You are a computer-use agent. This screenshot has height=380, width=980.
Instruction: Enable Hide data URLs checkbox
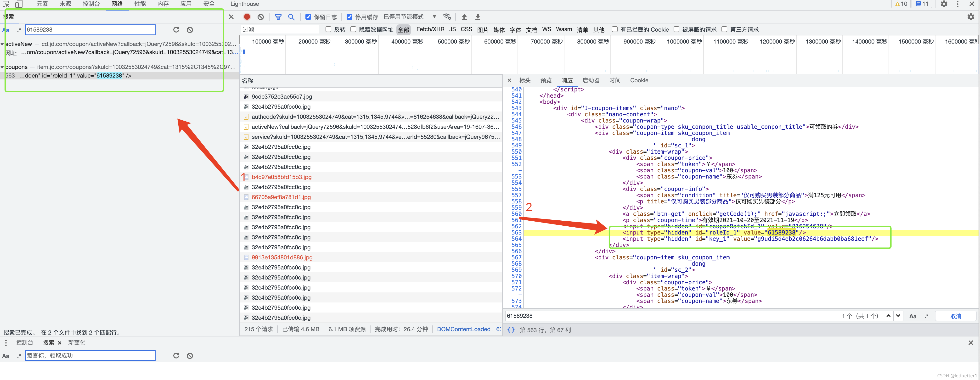pyautogui.click(x=353, y=29)
